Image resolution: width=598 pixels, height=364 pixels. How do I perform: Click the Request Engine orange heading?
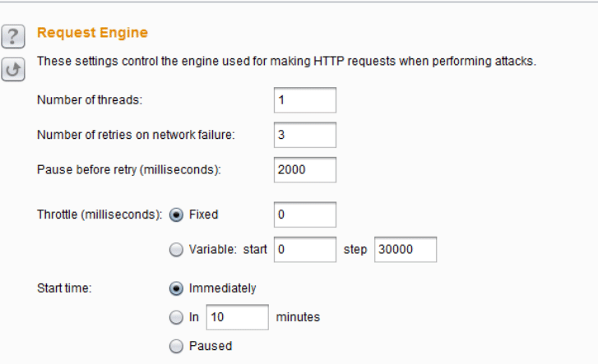point(92,33)
